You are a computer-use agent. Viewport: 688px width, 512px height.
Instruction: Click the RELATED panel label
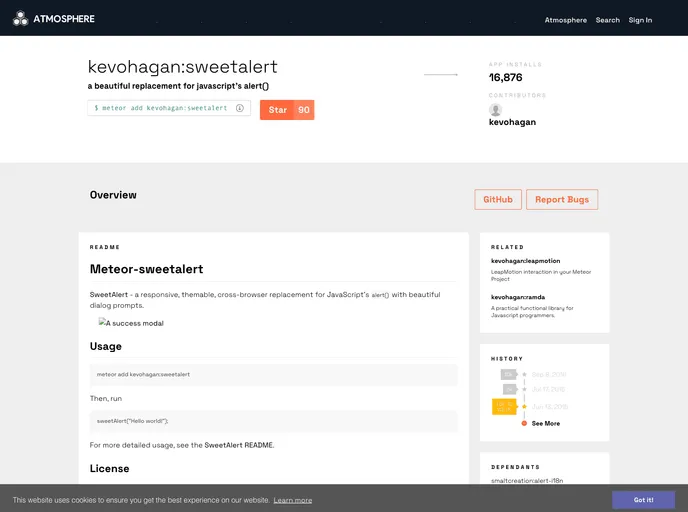click(507, 247)
